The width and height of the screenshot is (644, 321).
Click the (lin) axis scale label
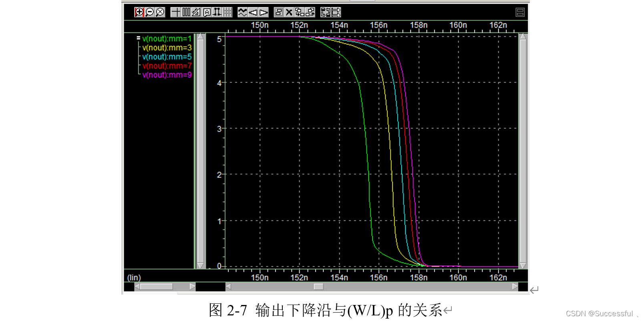[134, 277]
